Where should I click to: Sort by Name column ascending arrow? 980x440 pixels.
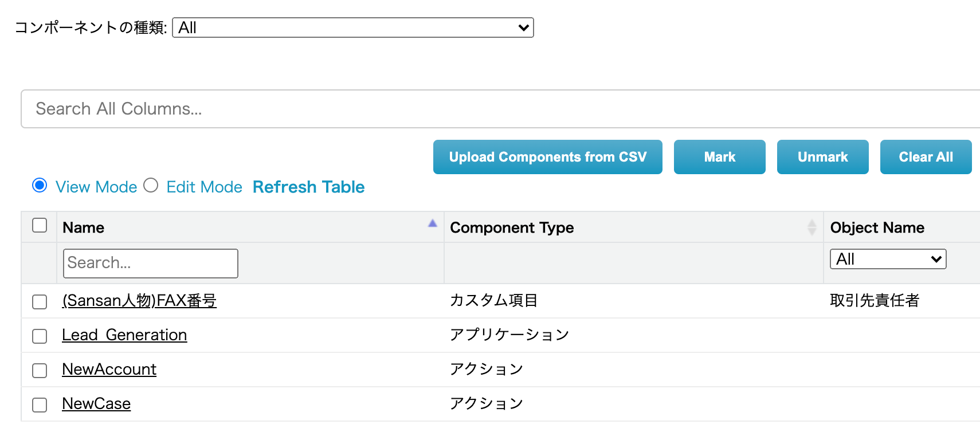(433, 223)
